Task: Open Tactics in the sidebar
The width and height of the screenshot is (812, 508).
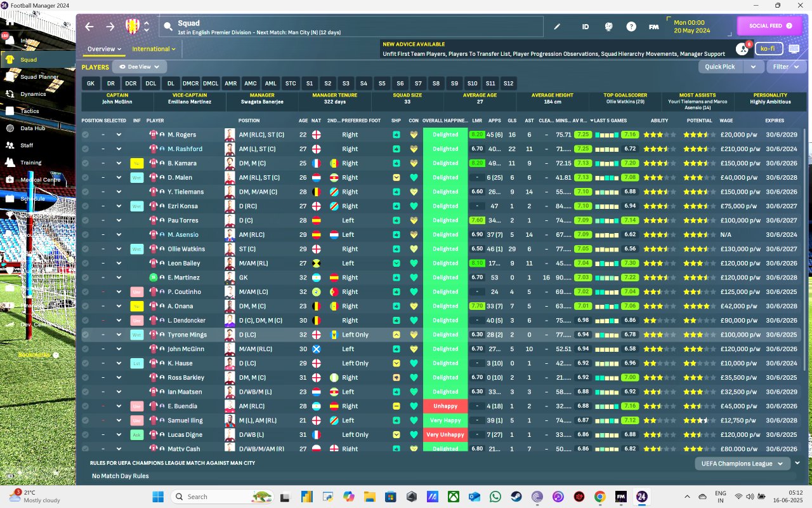Action: click(38, 111)
